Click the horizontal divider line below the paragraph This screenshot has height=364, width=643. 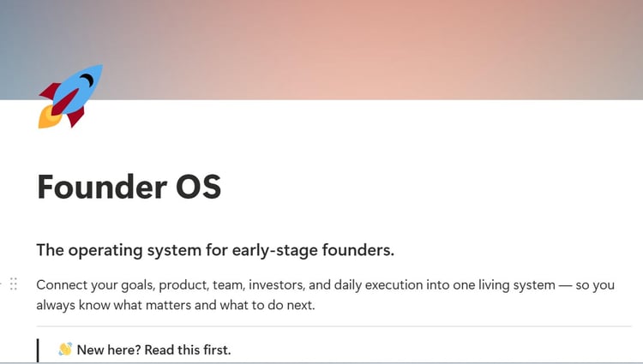click(334, 326)
